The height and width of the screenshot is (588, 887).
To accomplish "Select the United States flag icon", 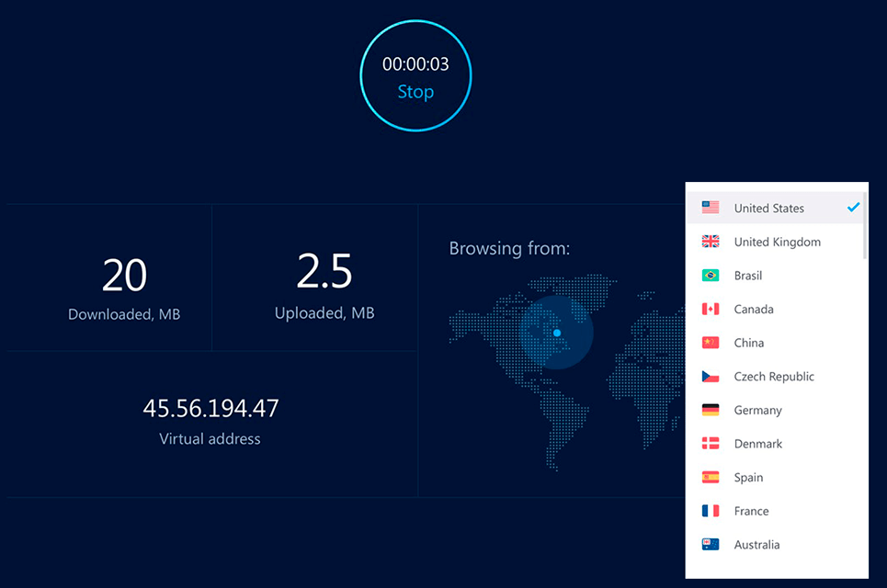I will [711, 207].
